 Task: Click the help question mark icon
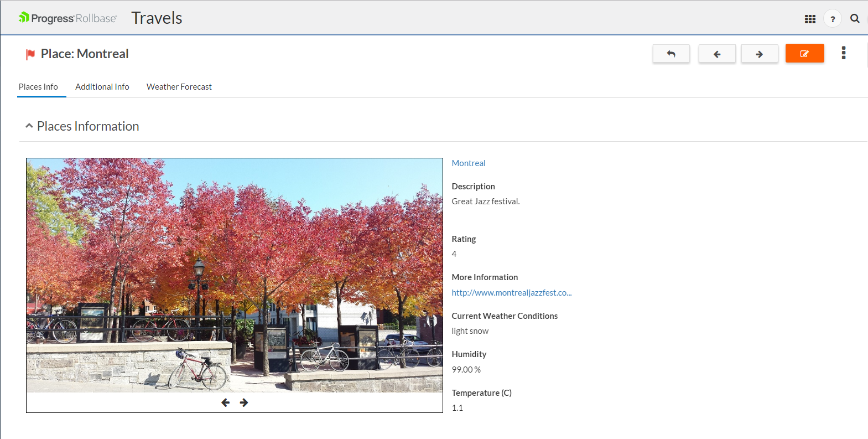tap(832, 19)
